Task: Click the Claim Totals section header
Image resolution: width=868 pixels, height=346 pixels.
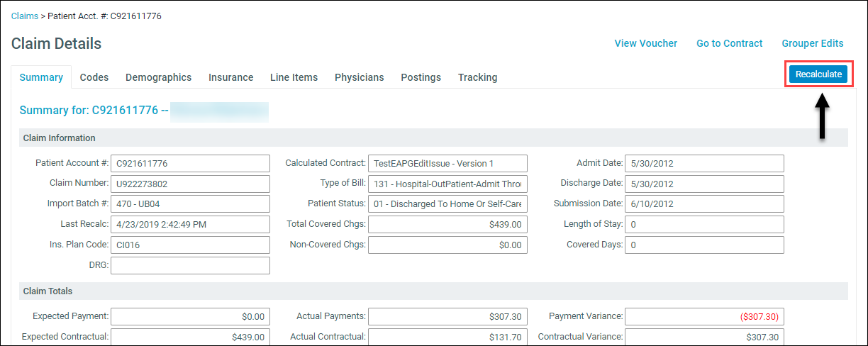Action: click(433, 291)
